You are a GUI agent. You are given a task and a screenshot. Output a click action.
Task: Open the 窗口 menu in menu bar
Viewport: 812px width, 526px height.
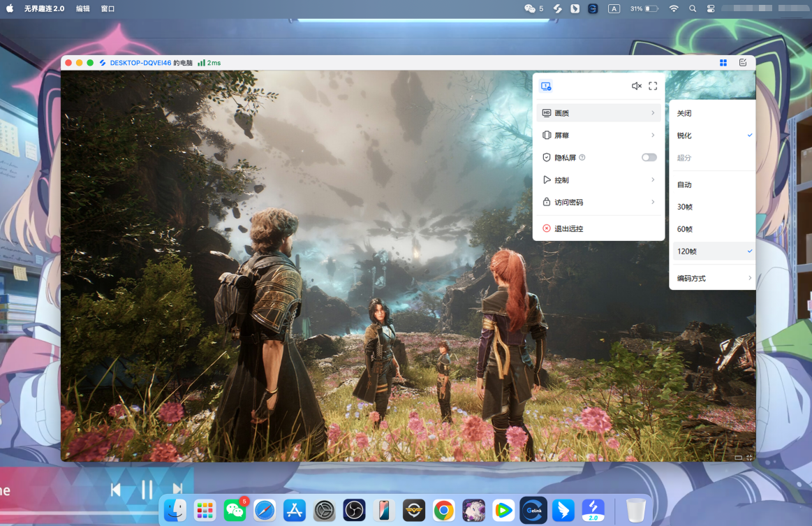point(108,9)
